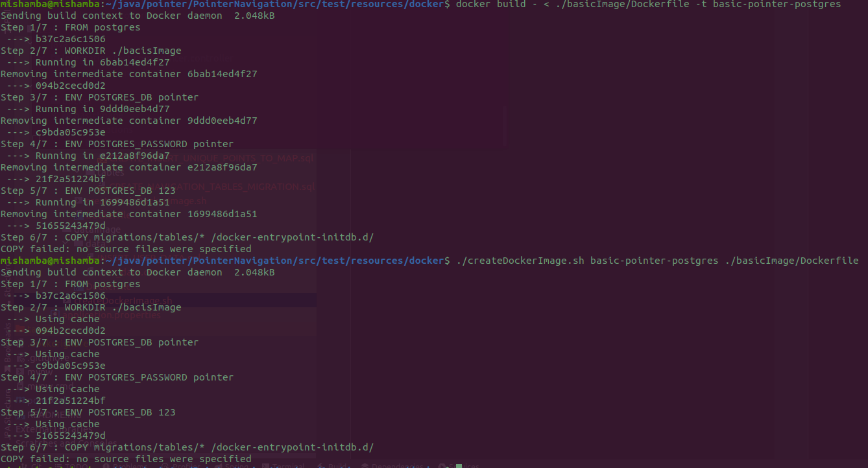
Task: Click the last 'COPY failed' error line
Action: [x=126, y=459]
